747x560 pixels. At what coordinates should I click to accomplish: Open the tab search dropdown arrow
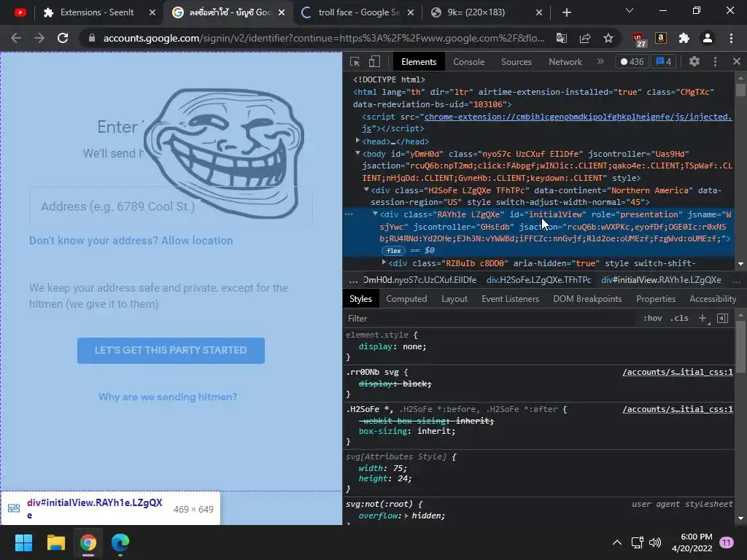tap(630, 10)
